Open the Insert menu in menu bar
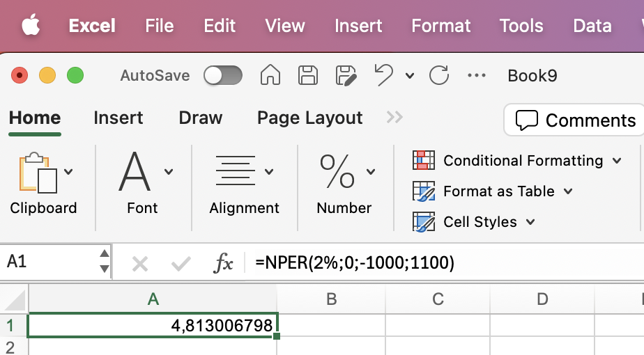The height and width of the screenshot is (355, 644). click(358, 26)
